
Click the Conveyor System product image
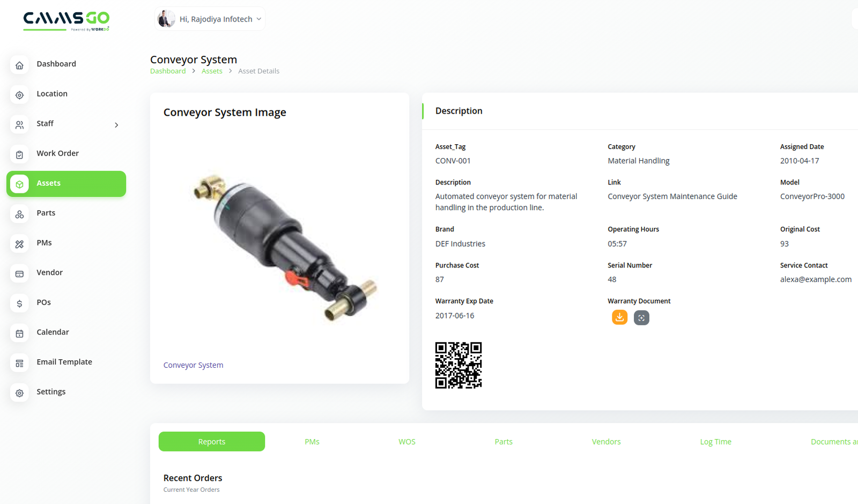click(x=284, y=248)
